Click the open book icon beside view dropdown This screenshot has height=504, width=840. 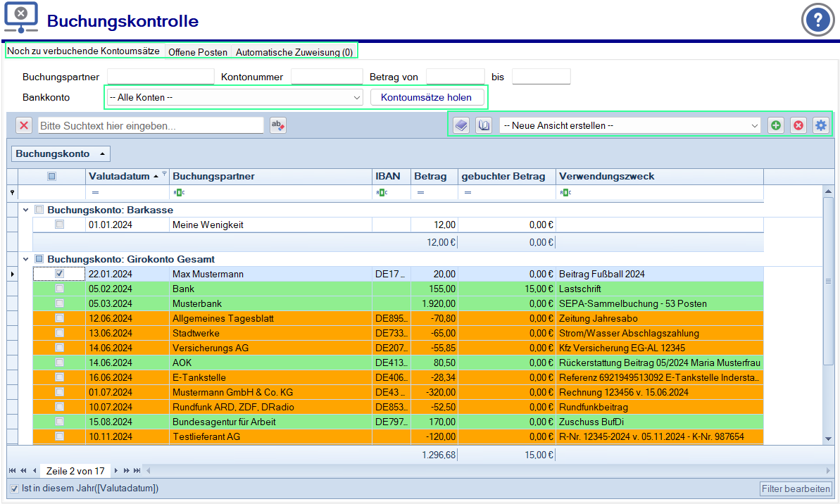484,125
